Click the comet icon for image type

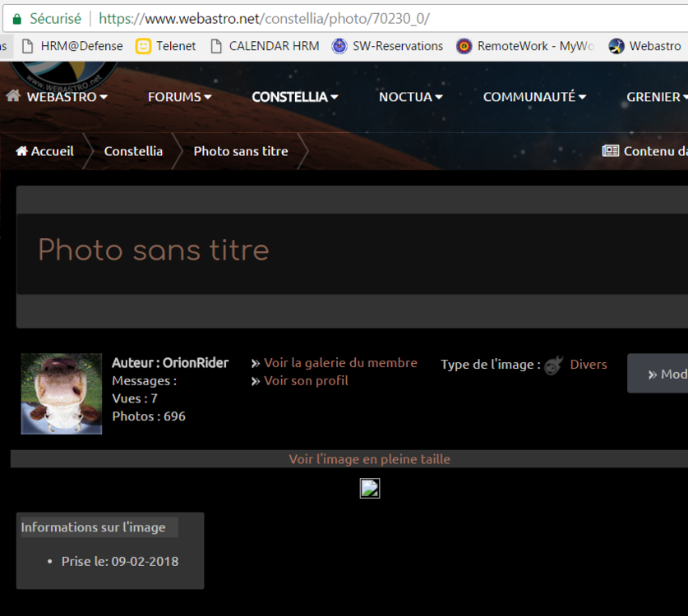click(554, 365)
